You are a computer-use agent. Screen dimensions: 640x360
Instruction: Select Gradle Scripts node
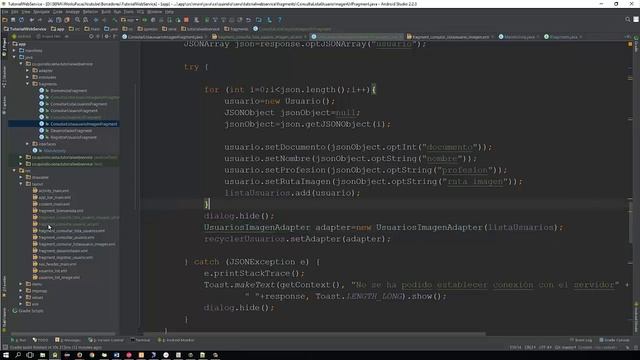31,311
